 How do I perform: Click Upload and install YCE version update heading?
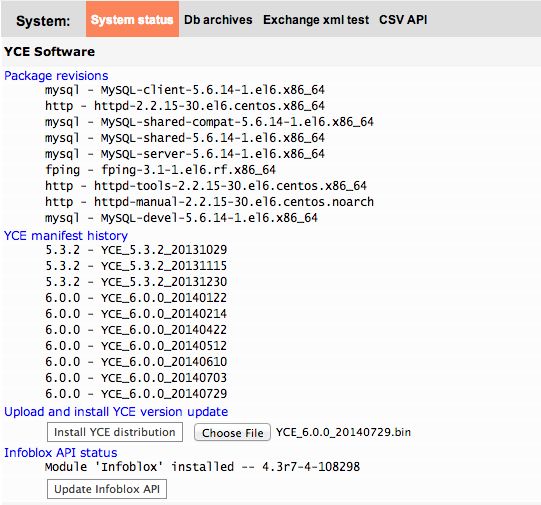pyautogui.click(x=116, y=412)
